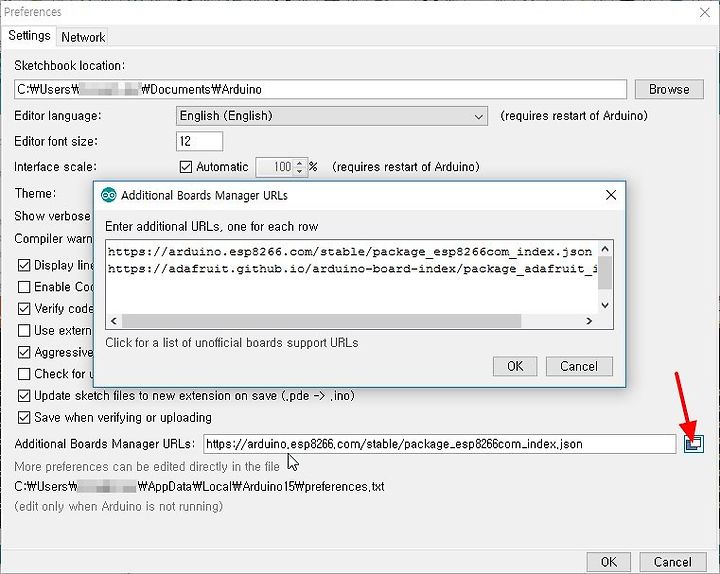Screen dimensions: 720x574
Task: Toggle Display line numbers checkbox
Action: [24, 265]
